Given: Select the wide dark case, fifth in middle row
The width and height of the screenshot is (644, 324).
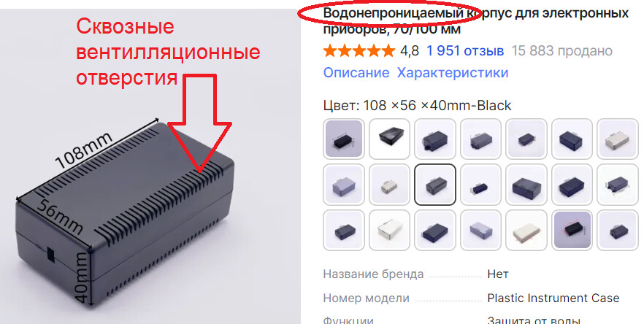Looking at the screenshot, I should pos(526,185).
